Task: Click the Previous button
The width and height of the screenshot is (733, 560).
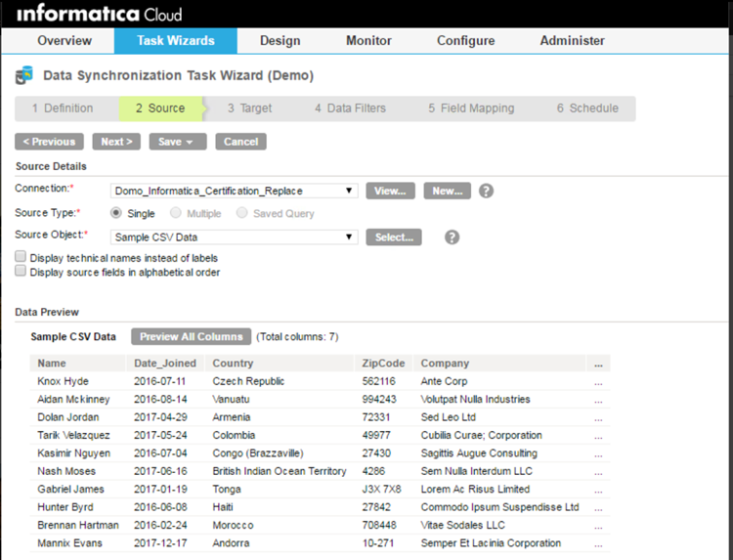Action: point(49,142)
